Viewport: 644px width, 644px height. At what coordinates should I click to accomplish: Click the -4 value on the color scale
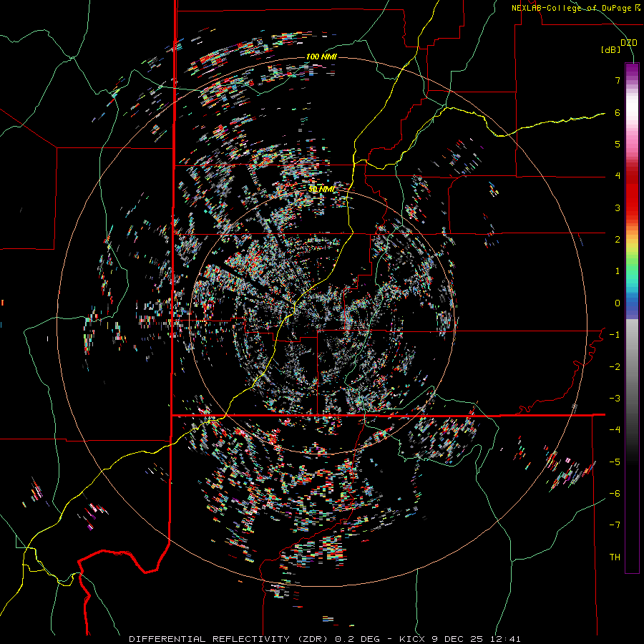pos(615,430)
